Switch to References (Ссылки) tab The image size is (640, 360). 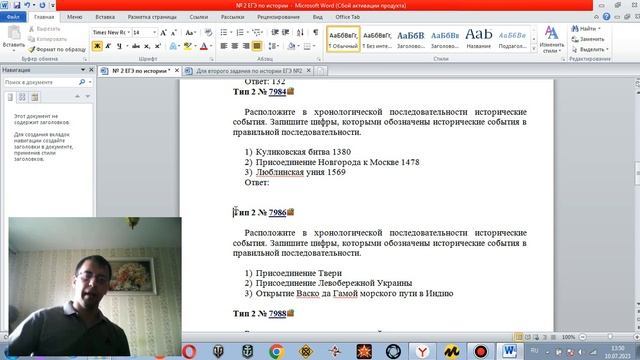[x=198, y=17]
